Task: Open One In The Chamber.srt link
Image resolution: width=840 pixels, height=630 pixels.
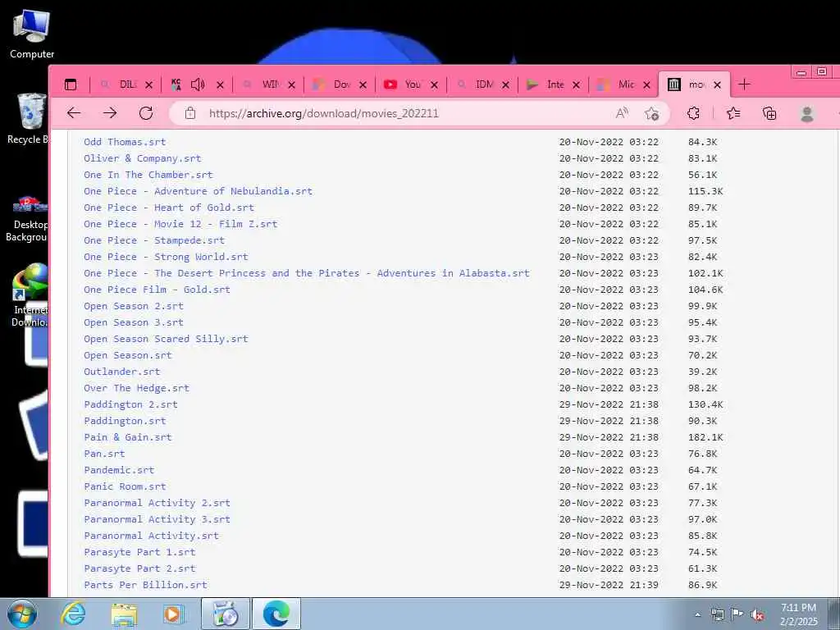Action: tap(148, 175)
